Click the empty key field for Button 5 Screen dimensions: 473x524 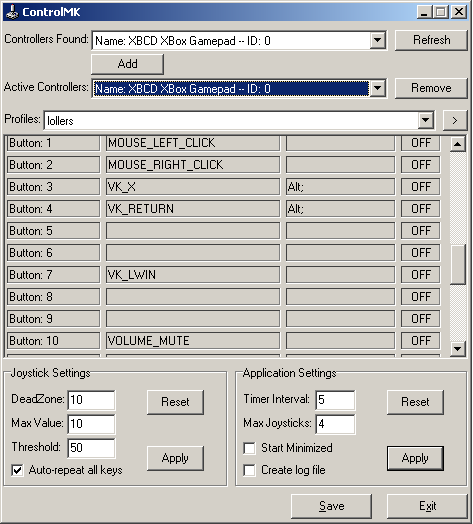[x=193, y=231]
